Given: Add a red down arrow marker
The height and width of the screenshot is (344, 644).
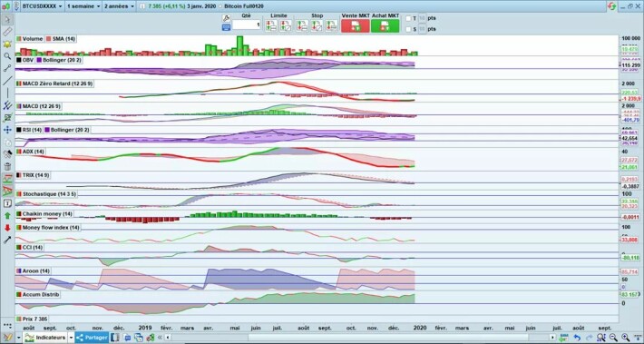Looking at the screenshot, I should (x=7, y=228).
